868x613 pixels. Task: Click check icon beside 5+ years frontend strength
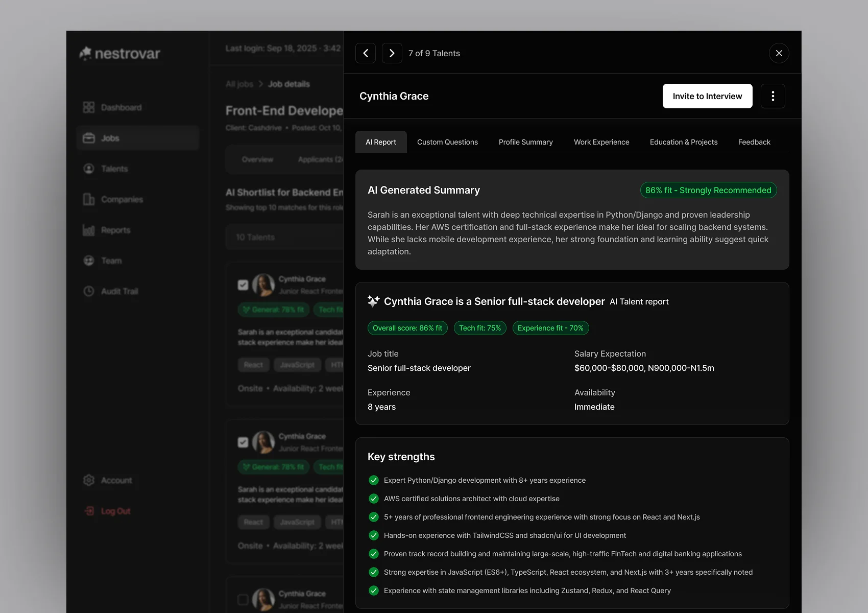click(374, 517)
